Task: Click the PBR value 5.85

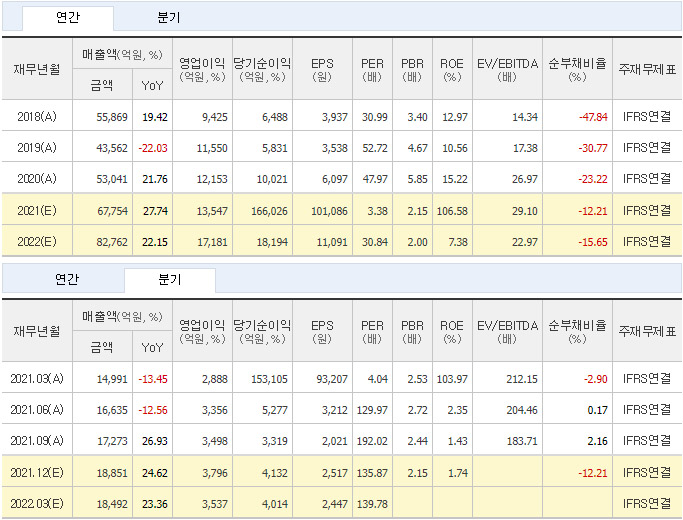Action: (417, 179)
